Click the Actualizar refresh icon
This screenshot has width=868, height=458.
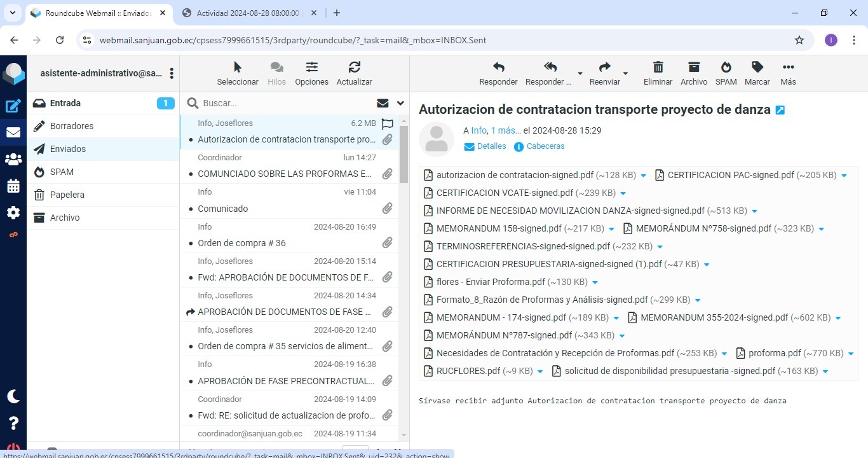(x=354, y=67)
